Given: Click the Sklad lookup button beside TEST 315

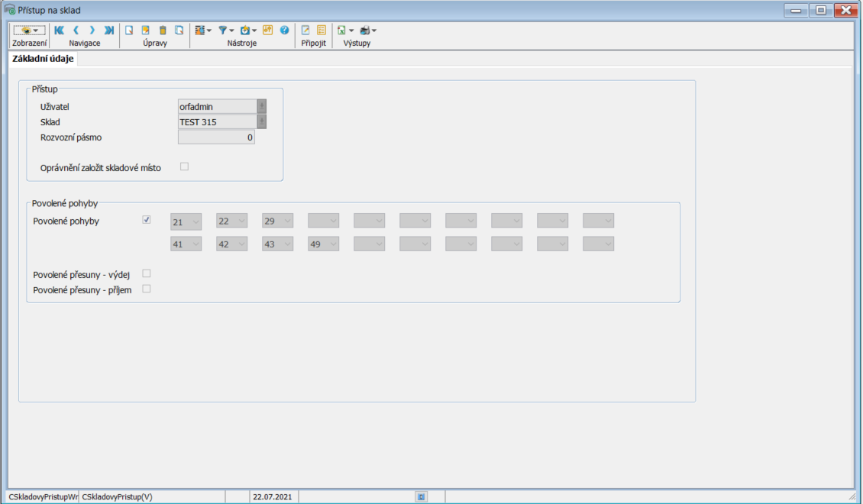Looking at the screenshot, I should coord(262,121).
